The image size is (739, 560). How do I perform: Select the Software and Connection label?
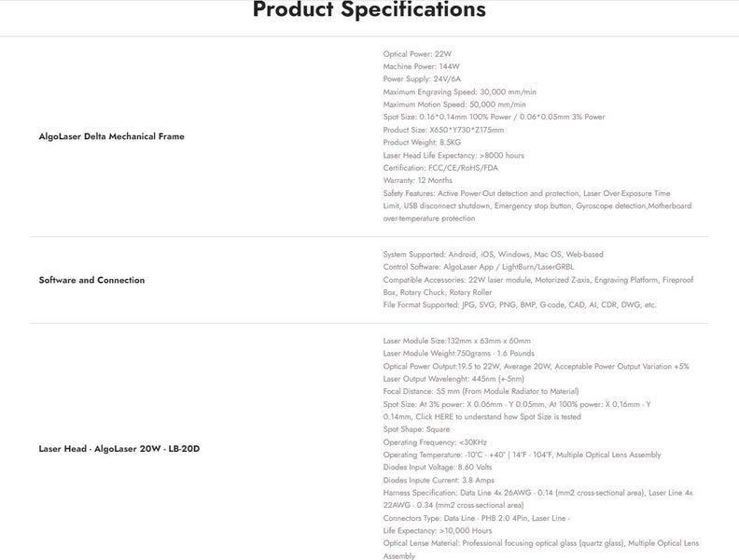[x=91, y=280]
